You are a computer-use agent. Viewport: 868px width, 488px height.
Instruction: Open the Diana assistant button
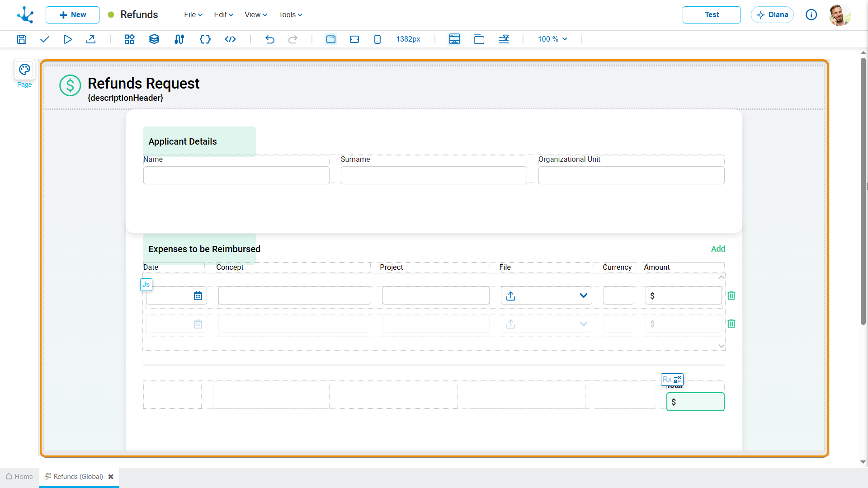pyautogui.click(x=772, y=15)
